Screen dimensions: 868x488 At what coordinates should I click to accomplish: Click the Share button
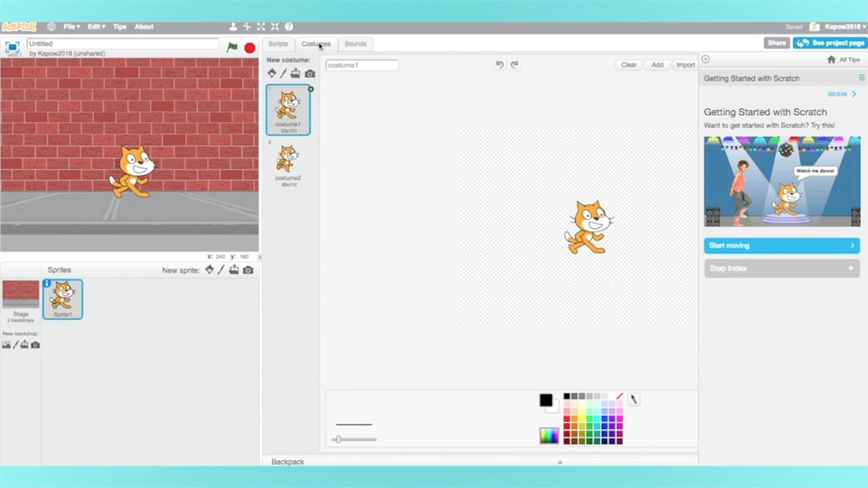tap(776, 43)
